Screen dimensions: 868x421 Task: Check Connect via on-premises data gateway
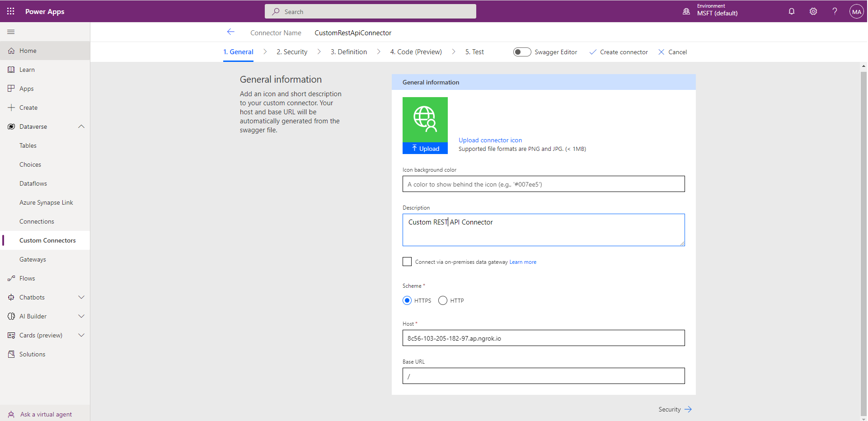point(407,262)
